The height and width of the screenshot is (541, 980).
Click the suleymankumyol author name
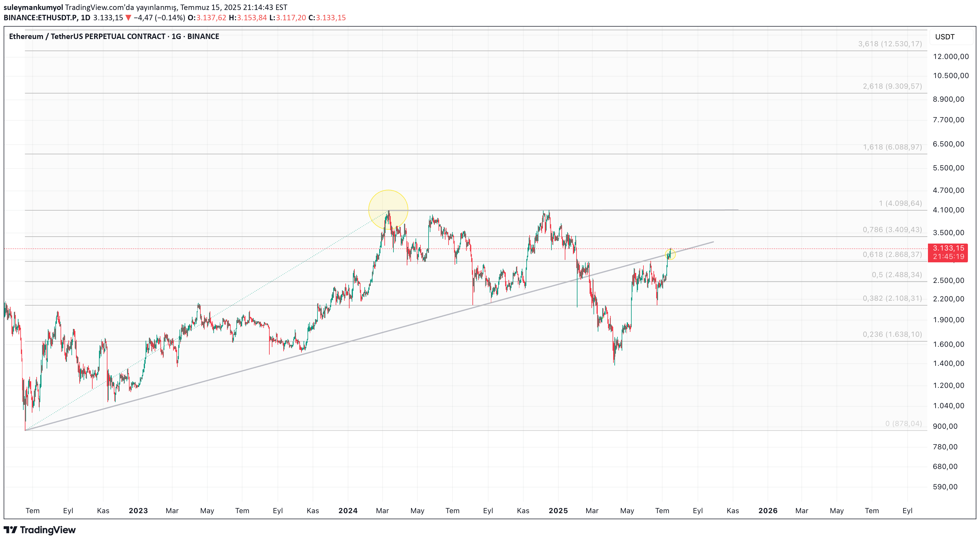tap(33, 7)
